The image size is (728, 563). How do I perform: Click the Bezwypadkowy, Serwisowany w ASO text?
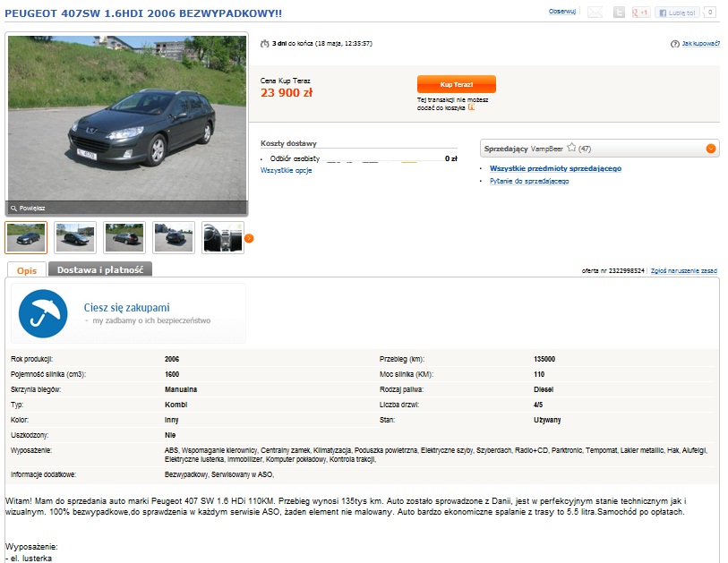coord(219,474)
